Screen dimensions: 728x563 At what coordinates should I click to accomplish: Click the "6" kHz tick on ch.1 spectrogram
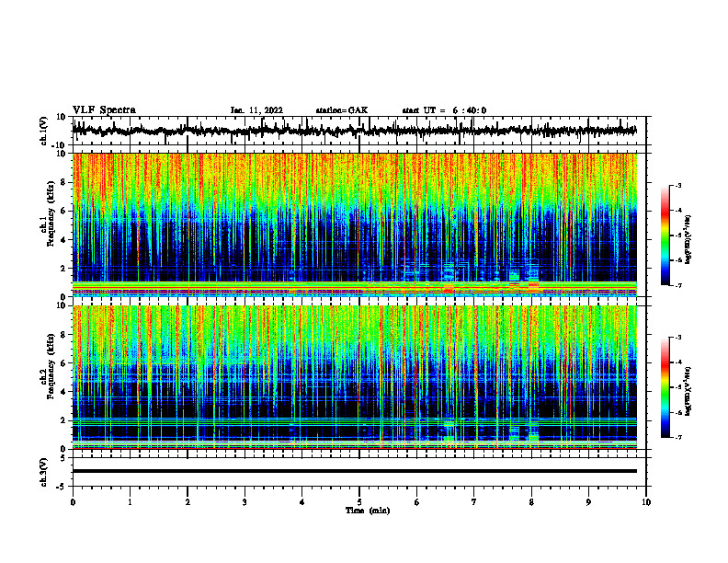pos(63,211)
